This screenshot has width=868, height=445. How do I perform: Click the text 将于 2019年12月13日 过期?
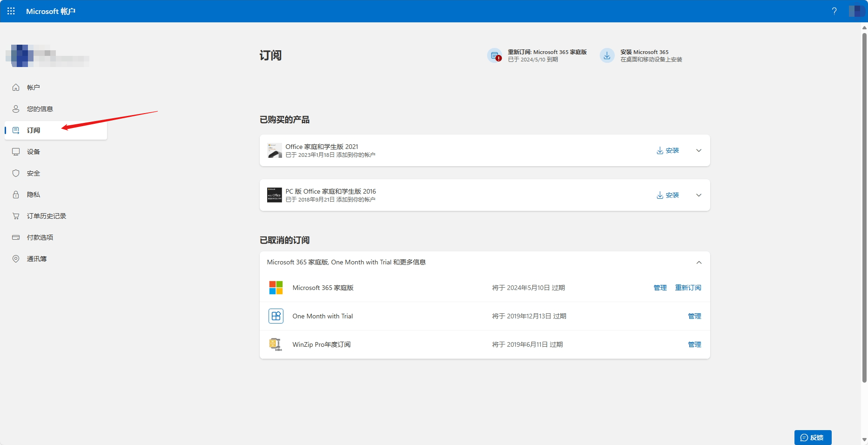(529, 316)
